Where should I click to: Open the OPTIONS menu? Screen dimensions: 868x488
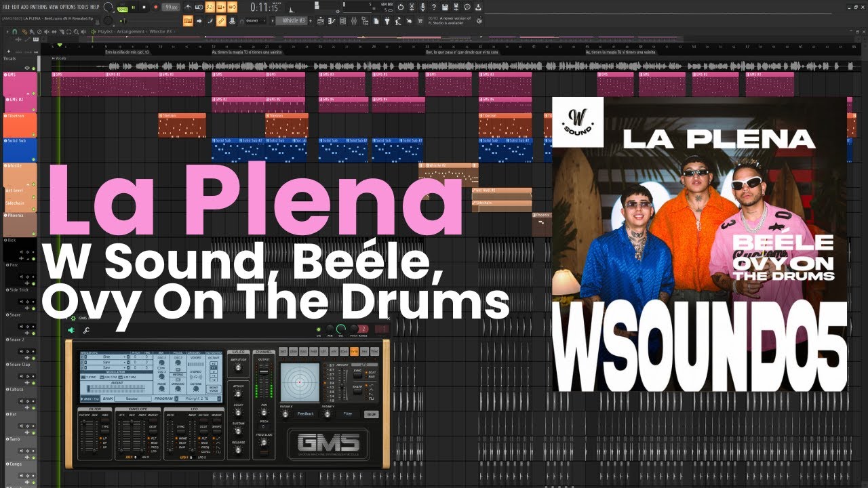click(68, 7)
